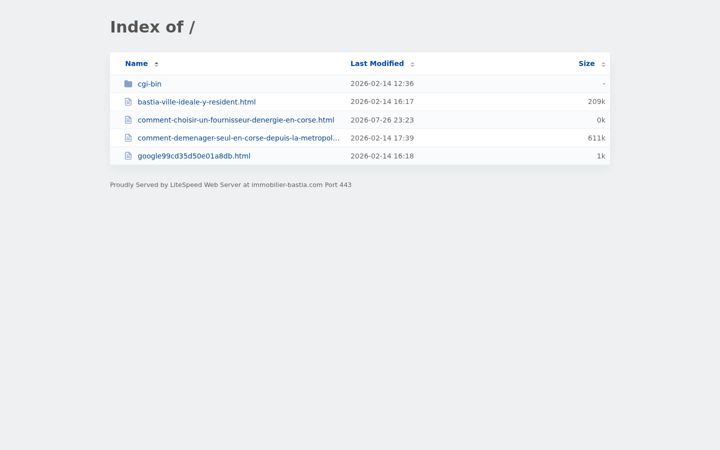Select date text 2026-02-14 16:18

click(x=382, y=156)
